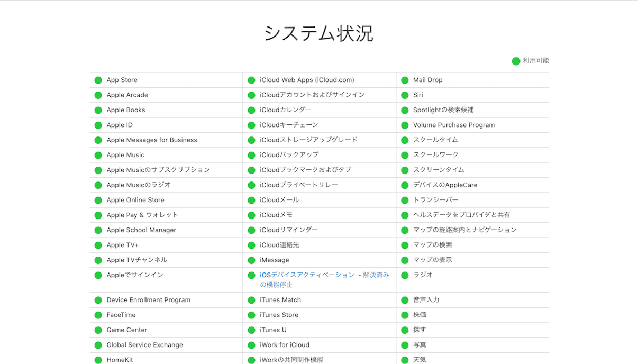Click the マップの検索 text
The width and height of the screenshot is (638, 364).
click(x=433, y=245)
